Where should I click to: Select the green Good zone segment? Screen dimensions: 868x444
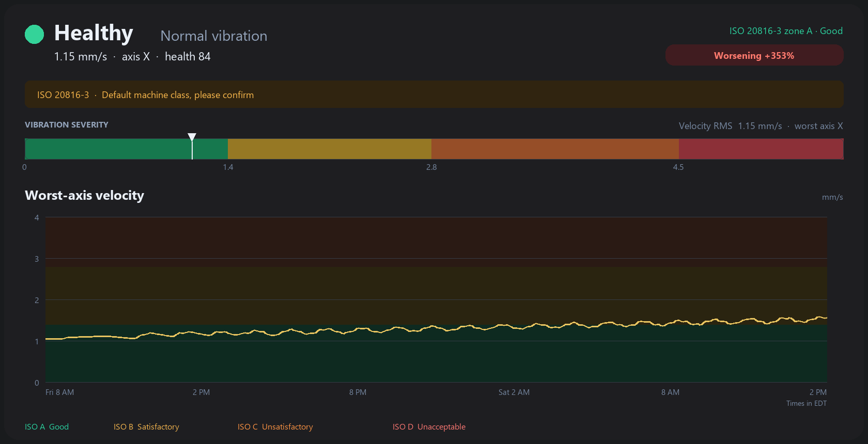[127, 149]
